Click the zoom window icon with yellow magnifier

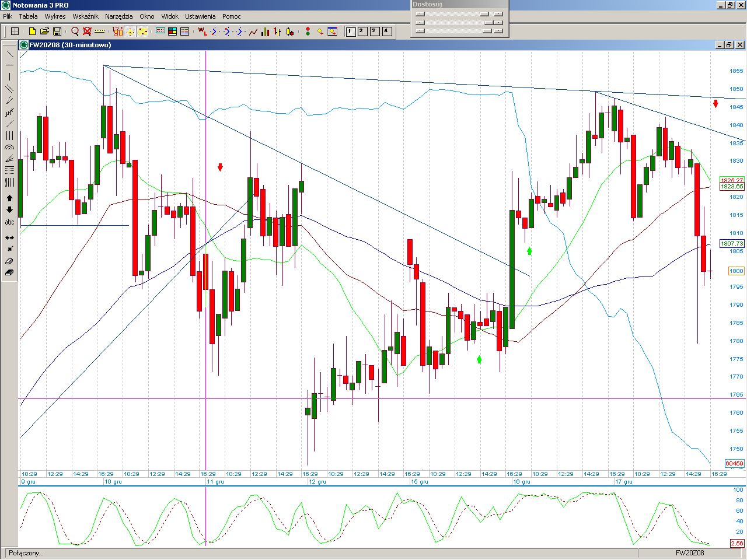(333, 32)
